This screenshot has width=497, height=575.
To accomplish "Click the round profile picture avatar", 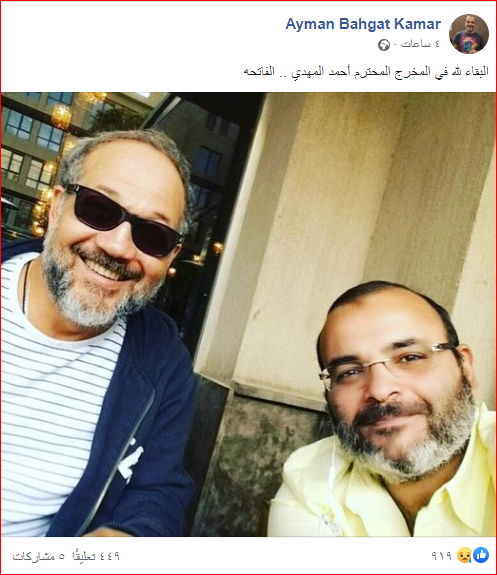I will 469,34.
